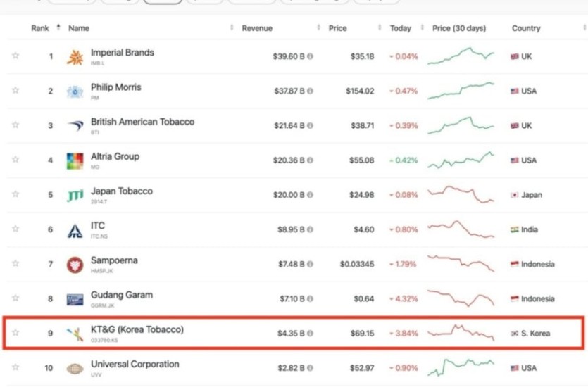Open the KT&G (Korea Tobacco) link
The width and height of the screenshot is (588, 392).
137,329
